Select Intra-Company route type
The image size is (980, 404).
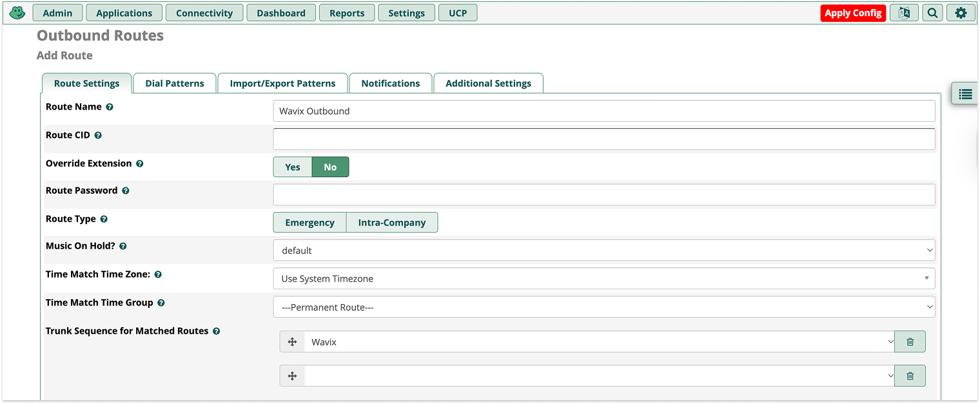[392, 222]
